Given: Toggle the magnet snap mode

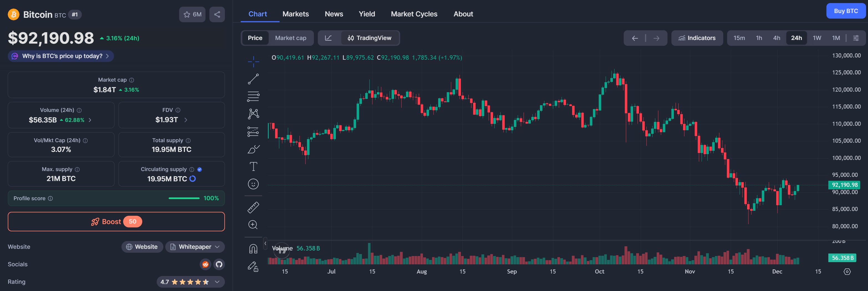Looking at the screenshot, I should pos(253,249).
